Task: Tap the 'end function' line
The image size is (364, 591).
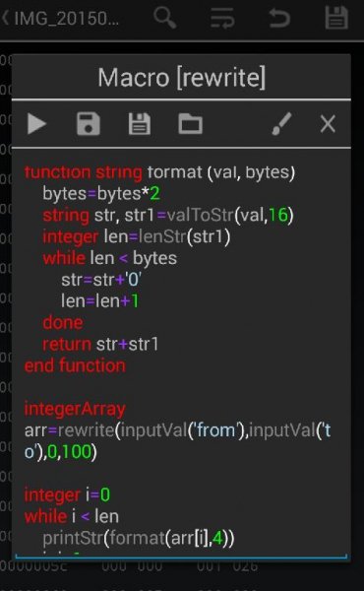Action: (75, 365)
